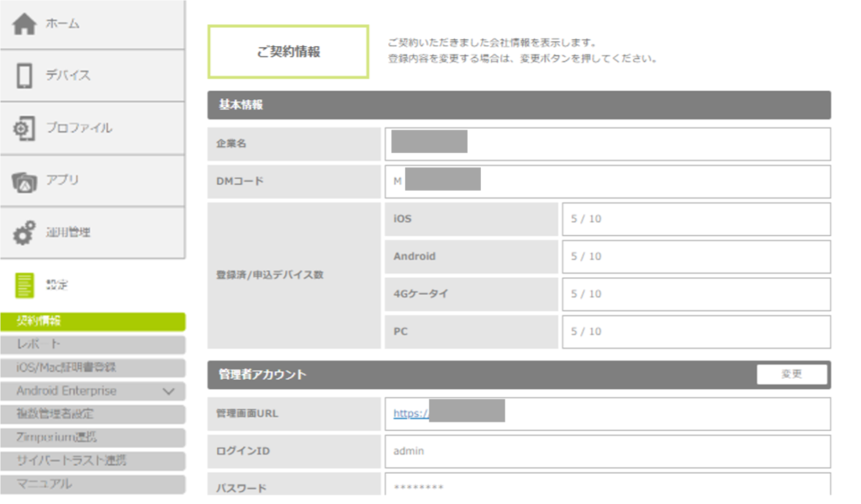Open 複数管理者設定 submenu item
861x504 pixels.
coord(92,414)
